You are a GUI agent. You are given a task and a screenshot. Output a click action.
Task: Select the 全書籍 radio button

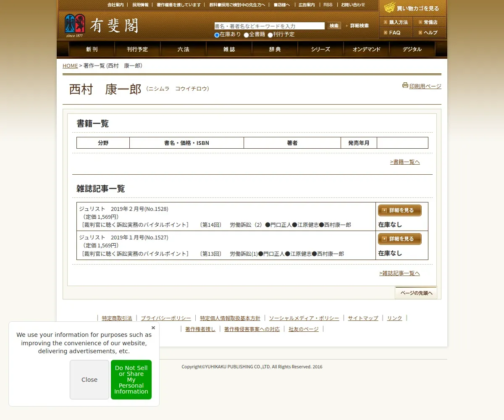[x=246, y=35]
